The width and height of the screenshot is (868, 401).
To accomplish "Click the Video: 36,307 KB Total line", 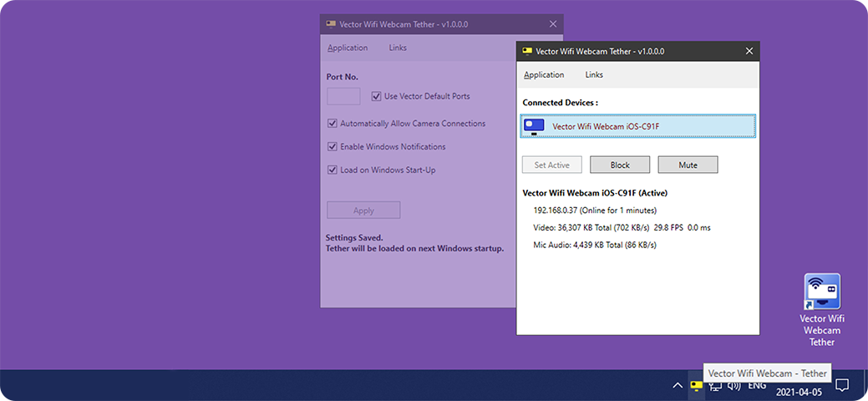I will pyautogui.click(x=622, y=227).
